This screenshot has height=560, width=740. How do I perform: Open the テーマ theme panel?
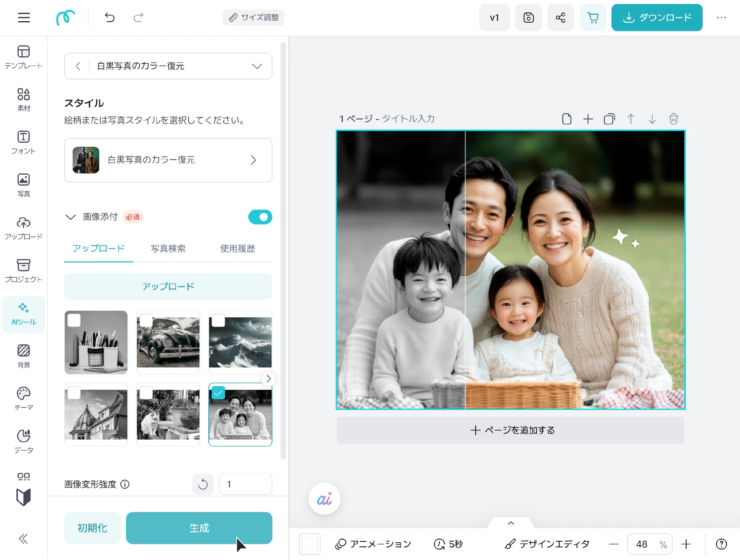click(24, 399)
